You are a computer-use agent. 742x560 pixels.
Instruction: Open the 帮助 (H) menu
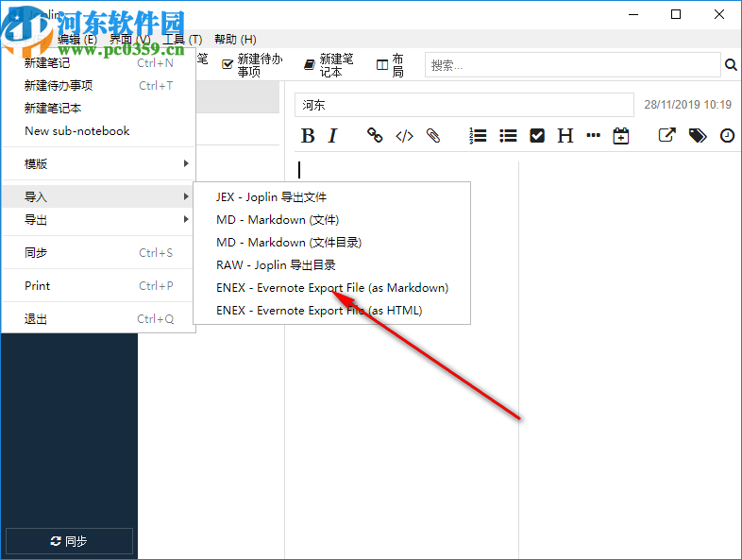coord(235,40)
